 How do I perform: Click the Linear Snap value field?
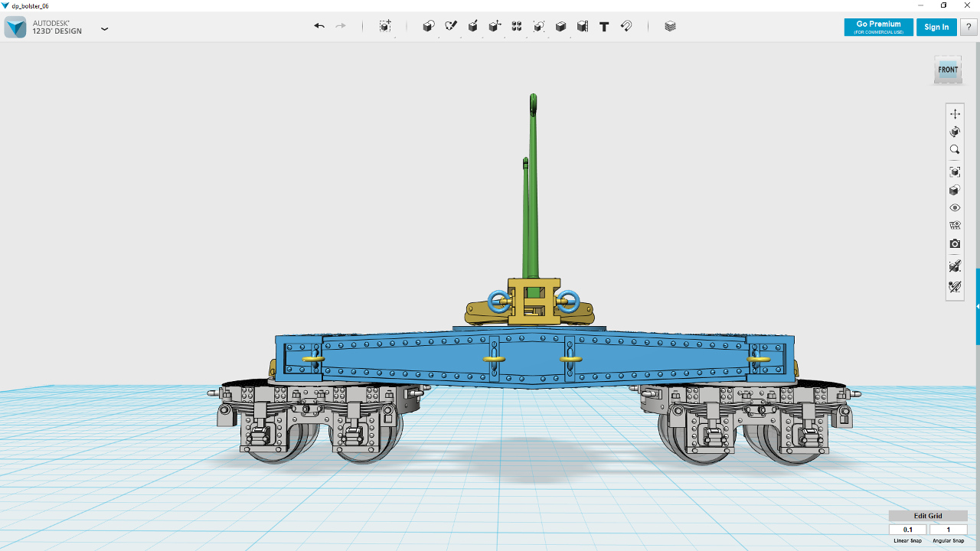[908, 530]
